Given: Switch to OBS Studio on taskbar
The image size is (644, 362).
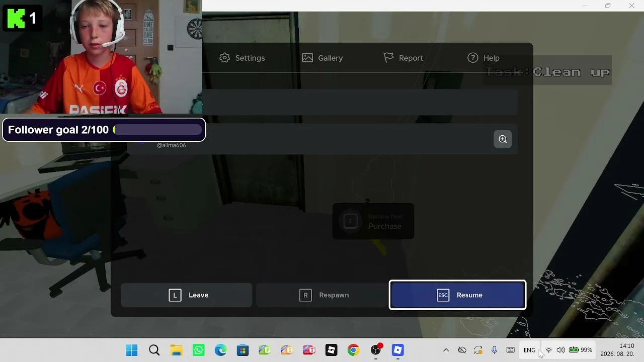Looking at the screenshot, I should click(376, 350).
